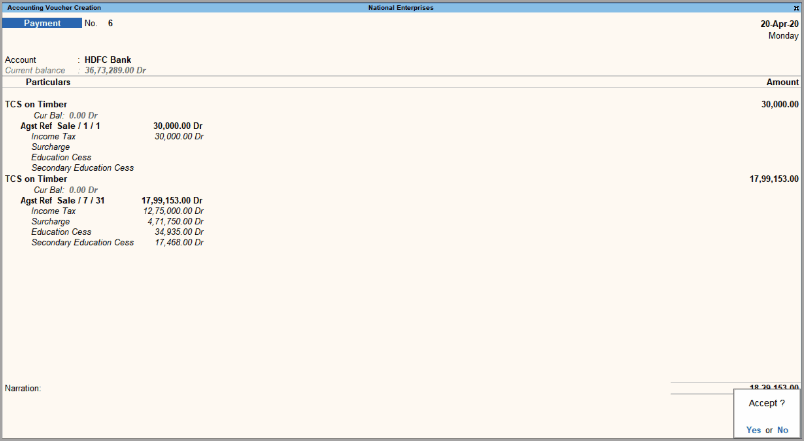
Task: Click 17,99,153.00 Dr reference amount
Action: [x=172, y=201]
